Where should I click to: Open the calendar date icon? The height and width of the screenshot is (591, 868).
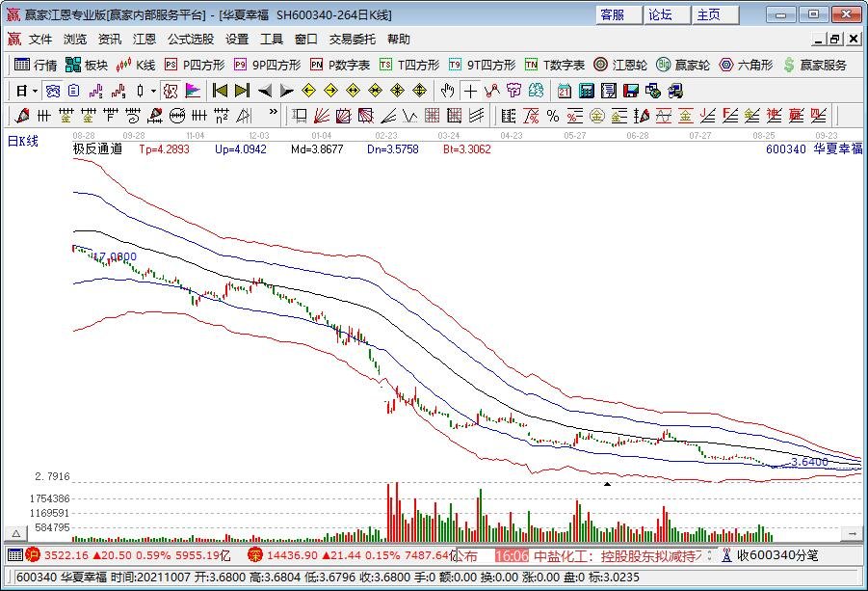[564, 91]
